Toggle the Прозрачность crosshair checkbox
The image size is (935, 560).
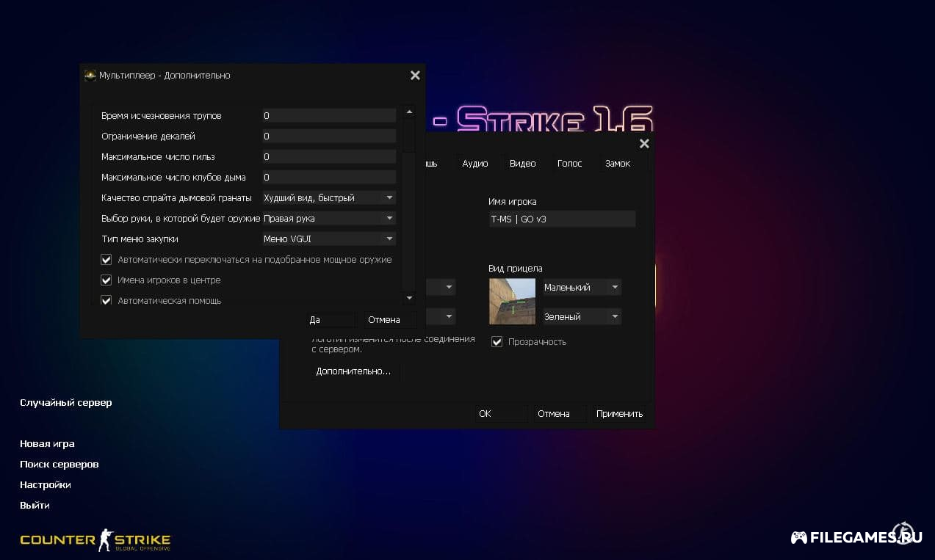(497, 341)
